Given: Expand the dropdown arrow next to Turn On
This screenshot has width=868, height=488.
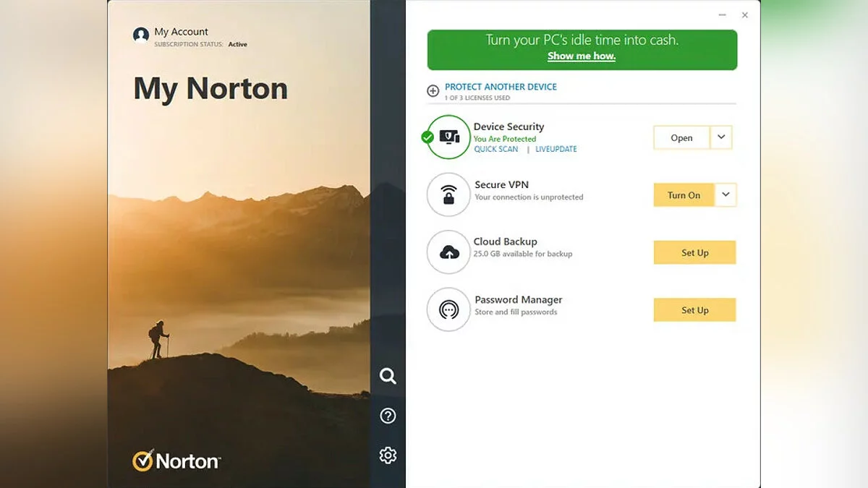Looking at the screenshot, I should pyautogui.click(x=726, y=194).
